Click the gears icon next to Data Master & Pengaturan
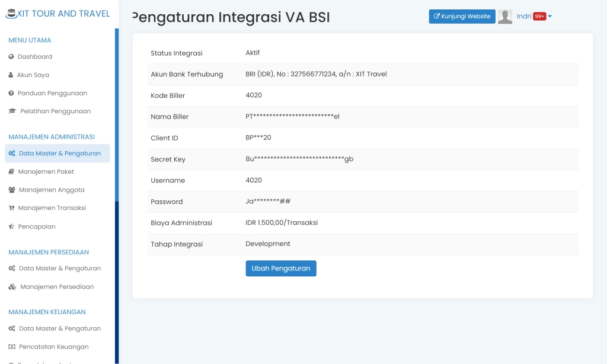 click(x=12, y=153)
